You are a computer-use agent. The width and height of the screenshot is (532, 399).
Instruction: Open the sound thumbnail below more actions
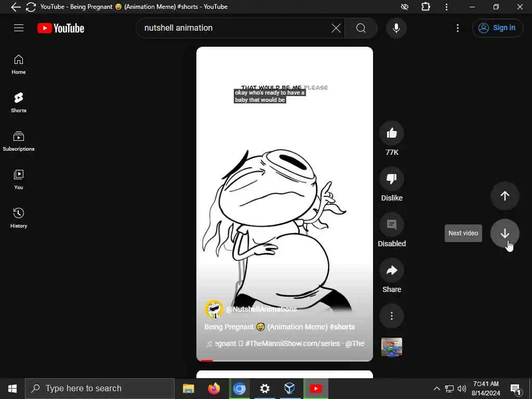(392, 347)
